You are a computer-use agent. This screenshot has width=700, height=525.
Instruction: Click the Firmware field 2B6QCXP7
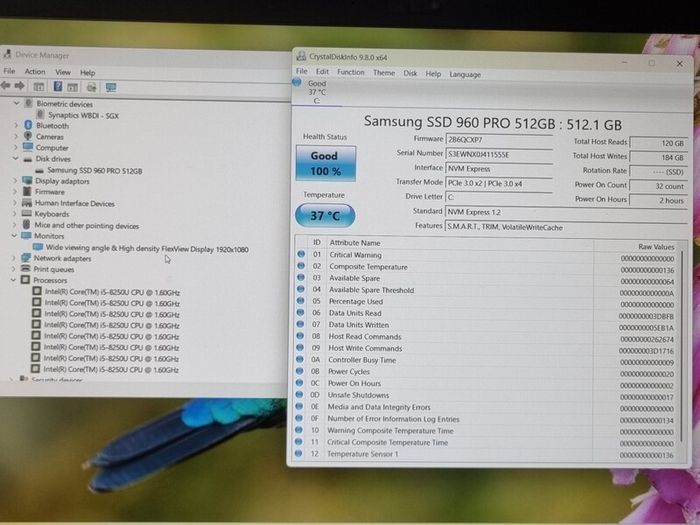(499, 140)
